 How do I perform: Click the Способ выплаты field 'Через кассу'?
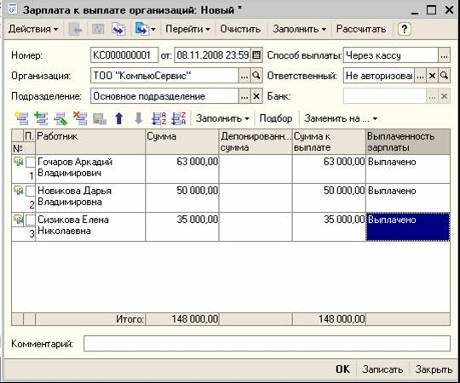pyautogui.click(x=391, y=55)
